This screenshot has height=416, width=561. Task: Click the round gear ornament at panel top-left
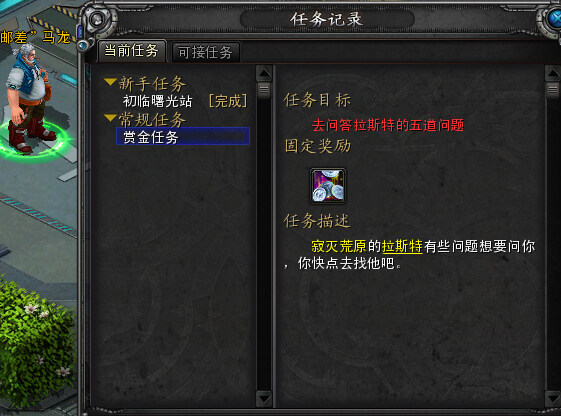97,20
